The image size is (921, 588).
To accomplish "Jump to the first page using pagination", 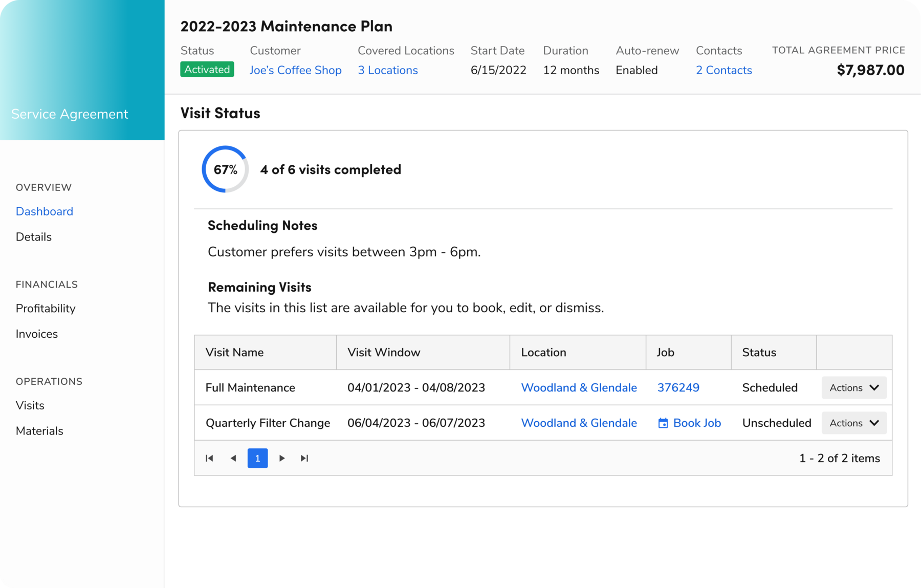I will pos(209,458).
